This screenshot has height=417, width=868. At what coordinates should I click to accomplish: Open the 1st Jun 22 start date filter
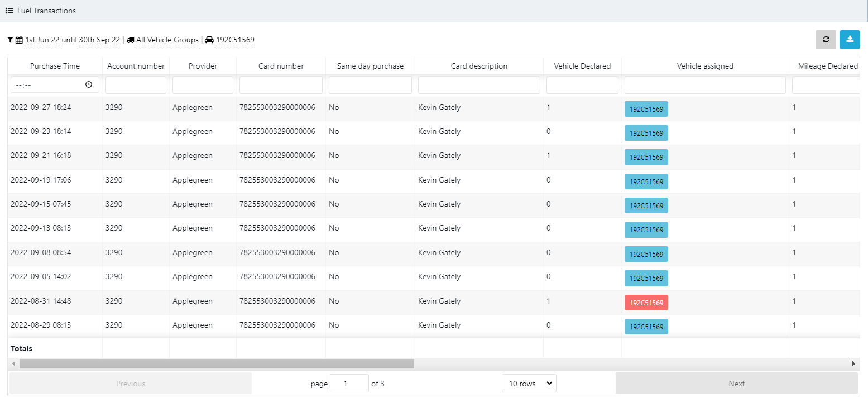pyautogui.click(x=42, y=40)
